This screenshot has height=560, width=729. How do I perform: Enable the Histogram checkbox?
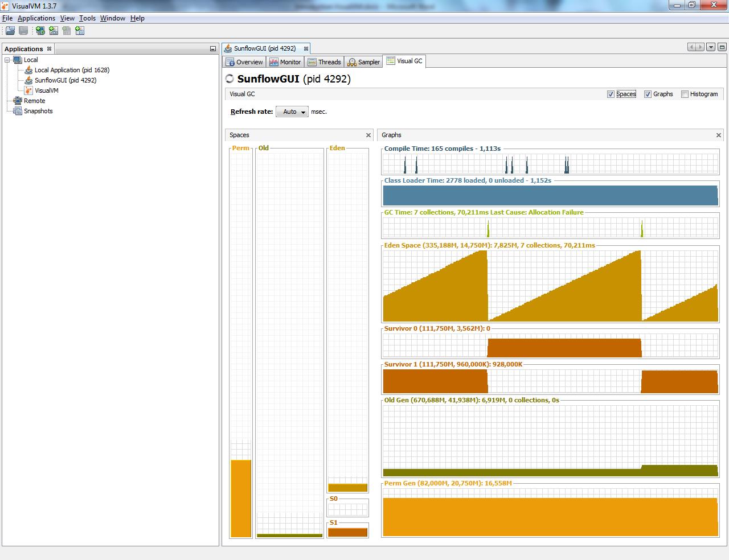point(685,94)
